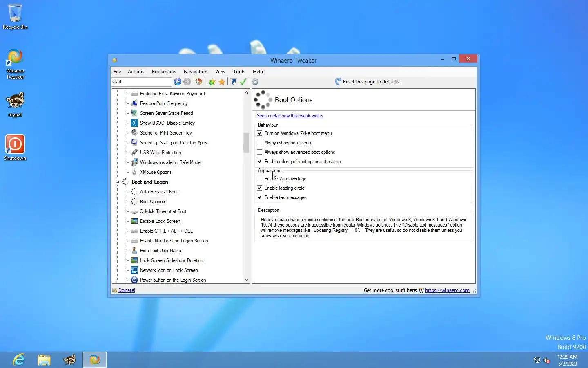Screen dimensions: 588x368
Task: Go to the Home page icon
Action: pos(199,82)
